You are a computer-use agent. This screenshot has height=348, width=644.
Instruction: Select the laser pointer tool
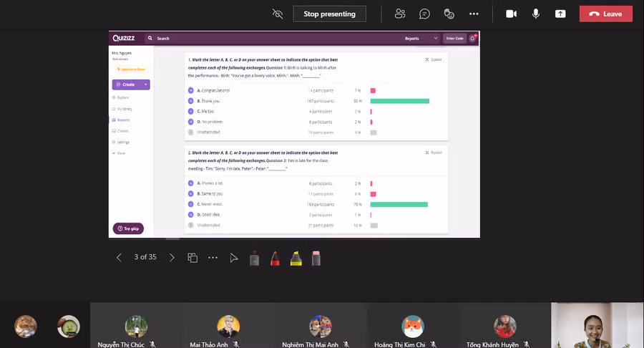254,258
